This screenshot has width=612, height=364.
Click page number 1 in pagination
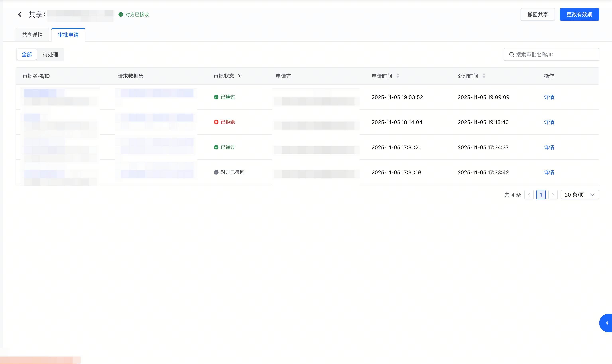[541, 195]
